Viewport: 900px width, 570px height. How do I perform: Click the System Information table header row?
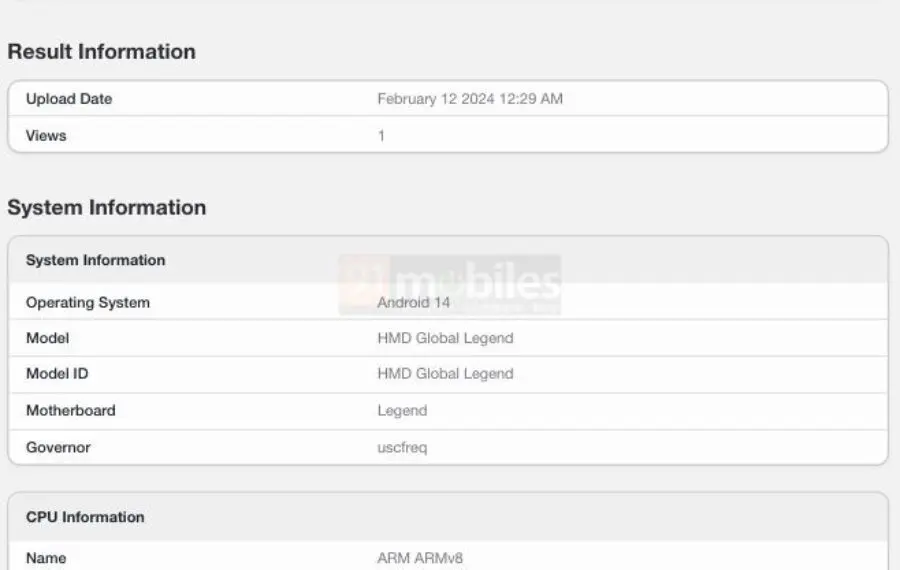tap(448, 260)
